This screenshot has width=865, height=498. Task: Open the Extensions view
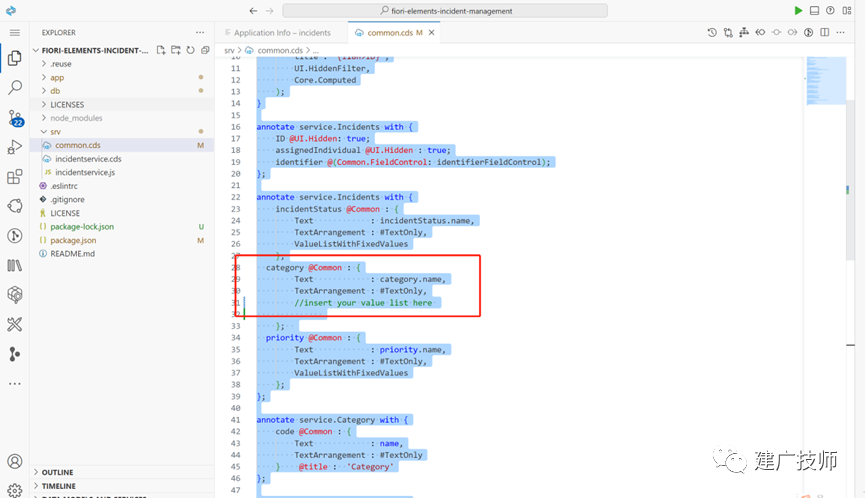pos(15,177)
